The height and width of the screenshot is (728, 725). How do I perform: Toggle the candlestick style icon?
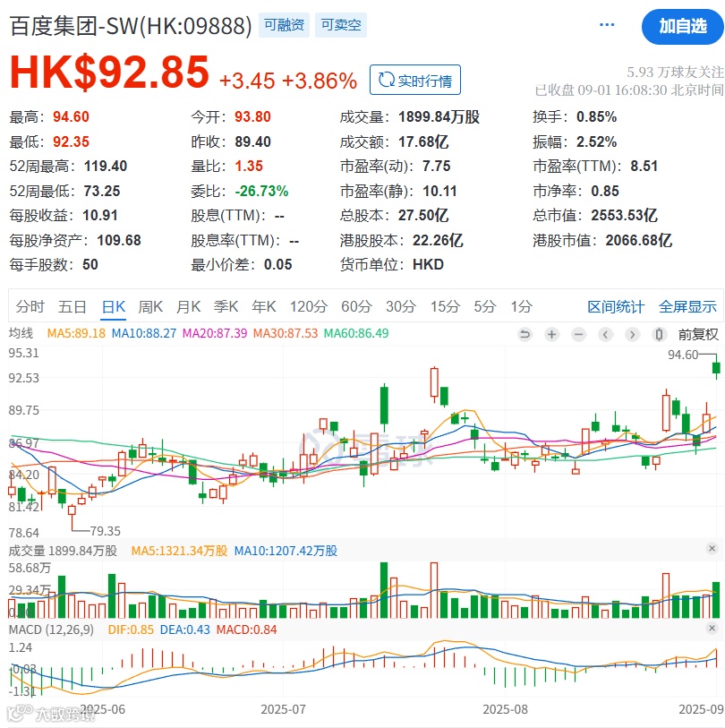(659, 334)
